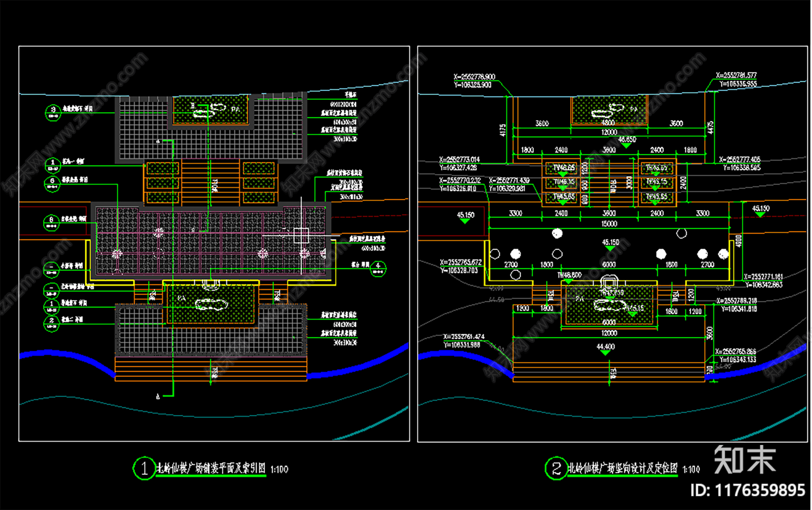This screenshot has height=510, width=812.
Task: Click the circled drawing number 1 title mark
Action: point(144,468)
